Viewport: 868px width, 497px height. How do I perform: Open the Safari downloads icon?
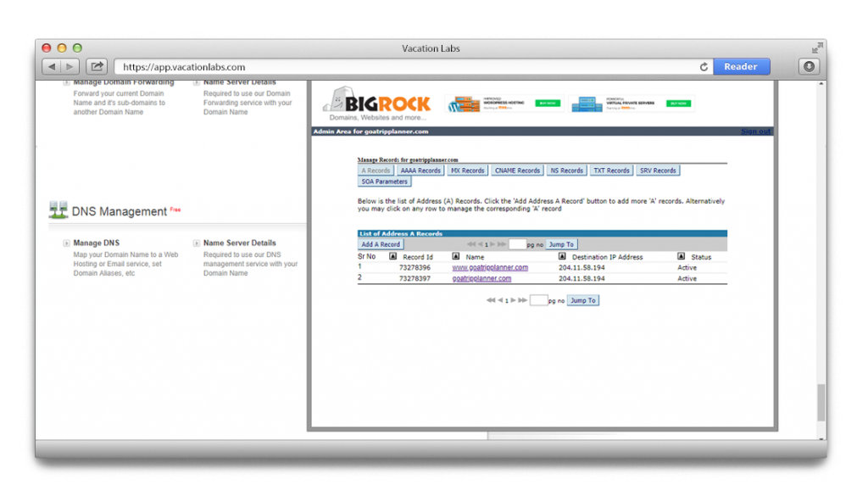[809, 67]
